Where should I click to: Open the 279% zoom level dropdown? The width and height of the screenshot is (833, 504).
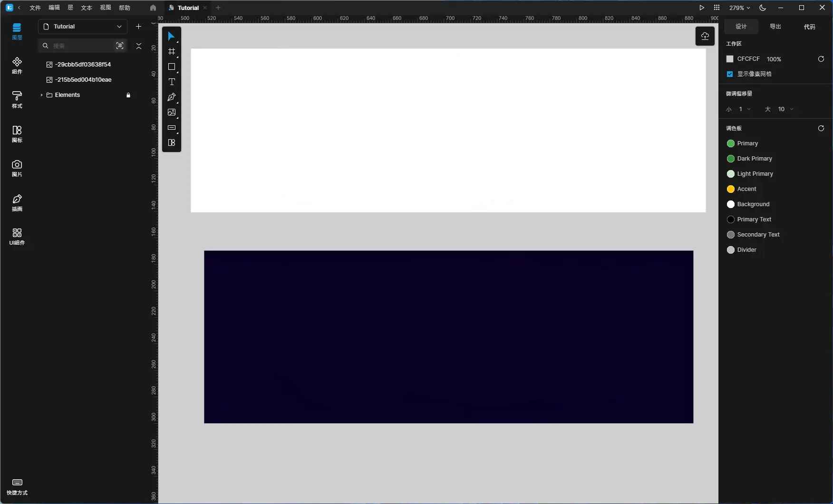pos(739,8)
